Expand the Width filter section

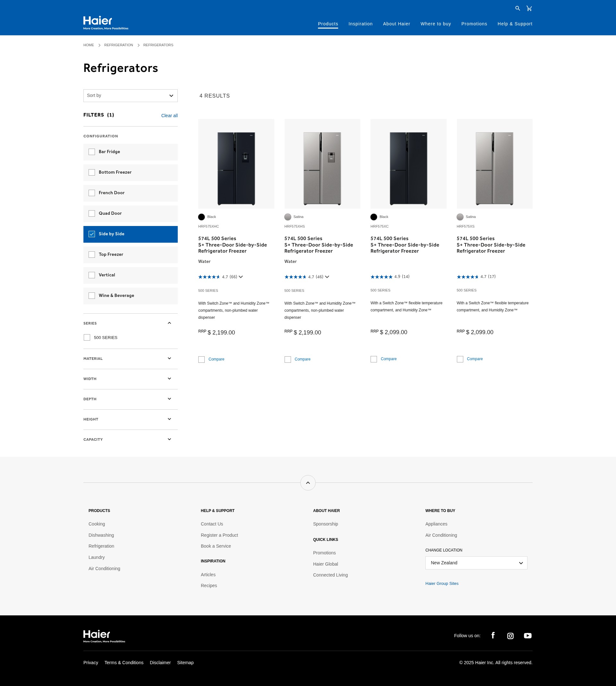pyautogui.click(x=169, y=378)
